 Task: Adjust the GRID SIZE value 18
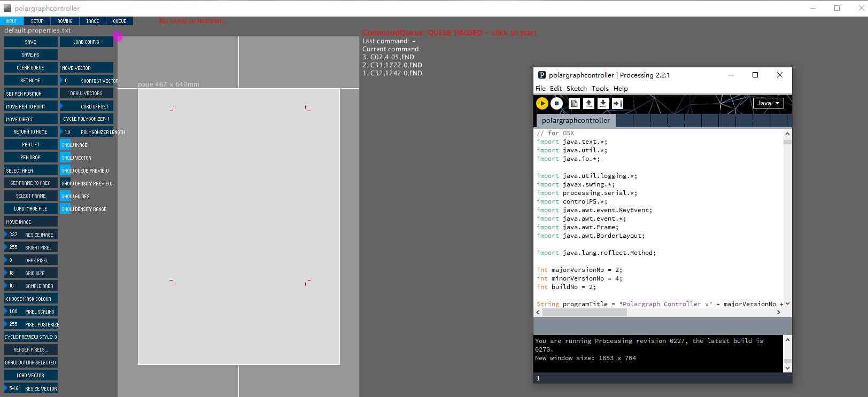click(x=30, y=273)
